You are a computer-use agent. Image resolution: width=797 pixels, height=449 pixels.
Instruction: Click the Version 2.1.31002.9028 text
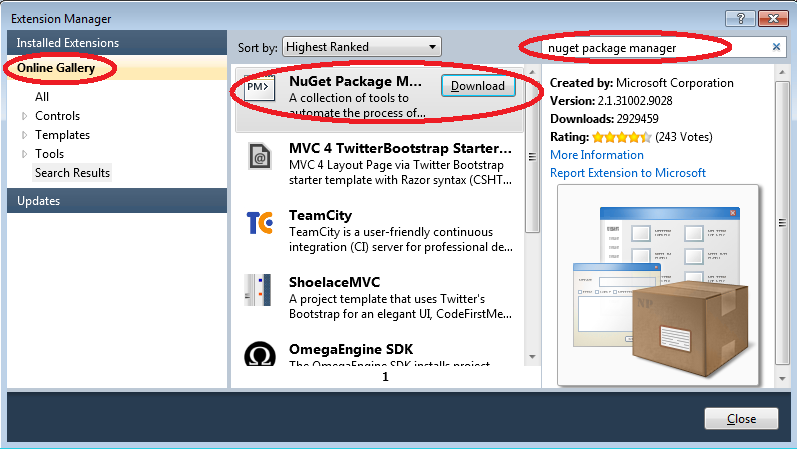pos(611,101)
